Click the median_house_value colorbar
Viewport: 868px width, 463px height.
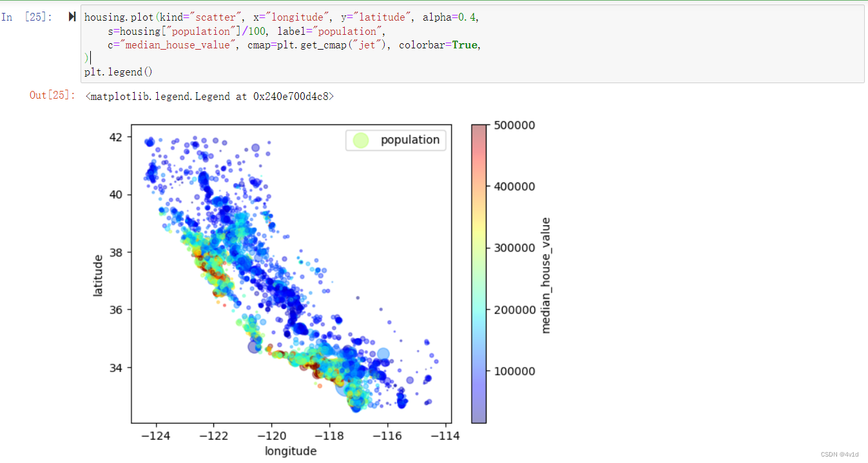click(x=479, y=273)
